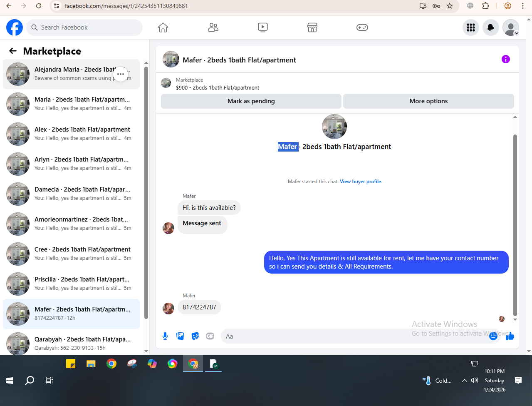
Task: Open the Cree conversation
Action: [72, 254]
